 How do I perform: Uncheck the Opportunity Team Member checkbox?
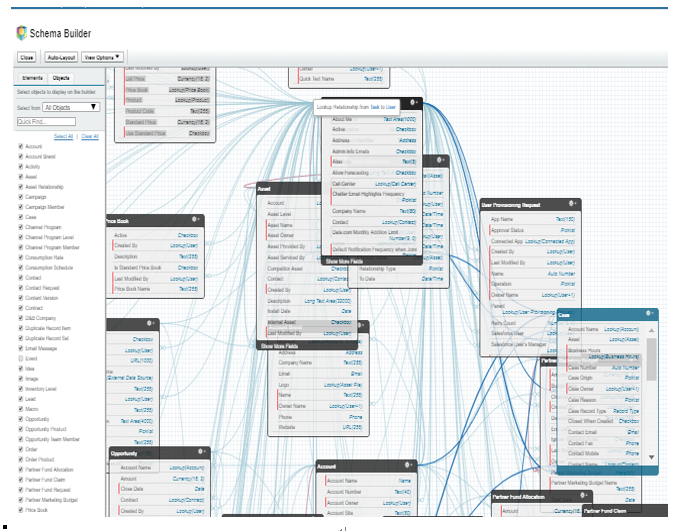[21, 439]
